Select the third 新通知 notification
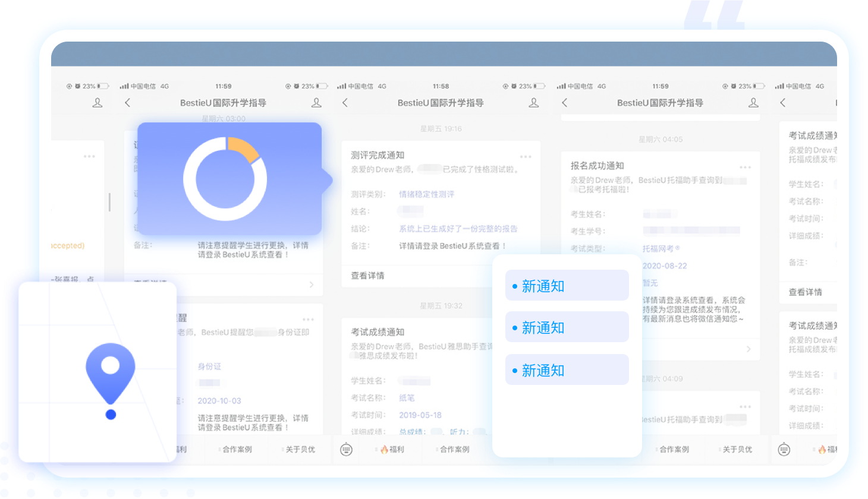The image size is (868, 499). click(567, 369)
